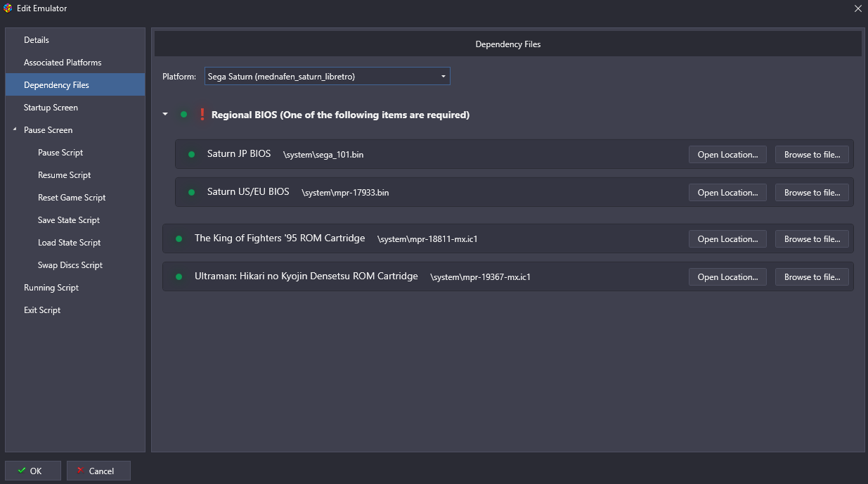Click the \system\mpr-19367-mx.ic1 path text
This screenshot has height=484, width=868.
pos(480,277)
